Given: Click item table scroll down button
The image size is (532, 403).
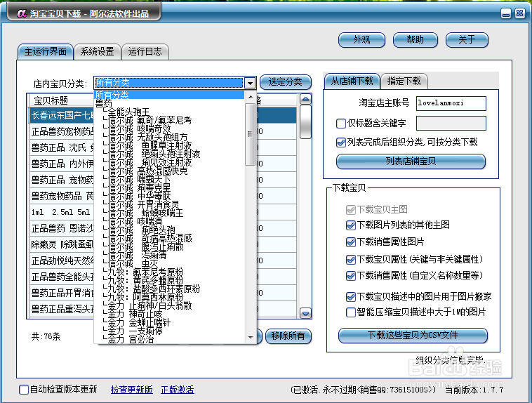Looking at the screenshot, I should click(x=305, y=313).
